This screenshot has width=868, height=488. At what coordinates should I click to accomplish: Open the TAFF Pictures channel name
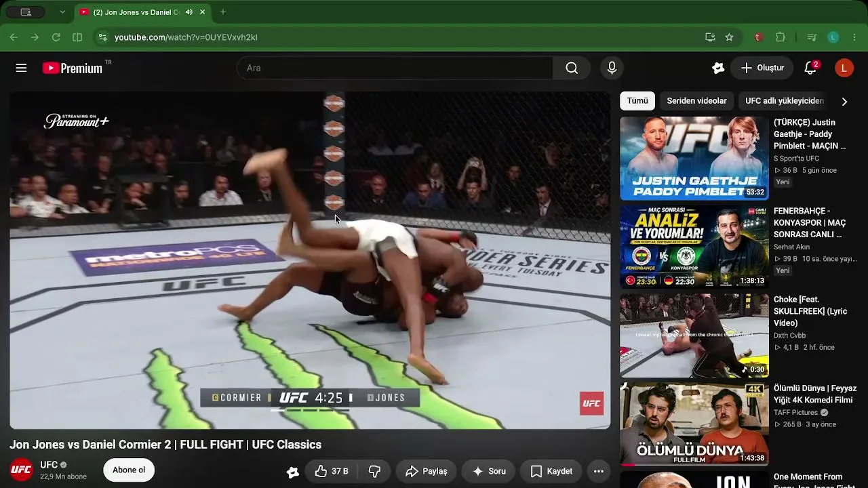tap(795, 412)
